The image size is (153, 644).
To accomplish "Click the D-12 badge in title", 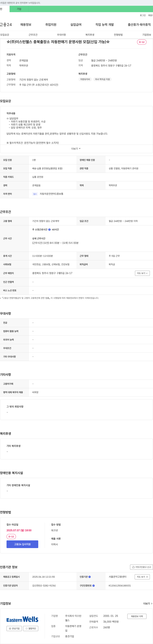I will click(x=142, y=42).
